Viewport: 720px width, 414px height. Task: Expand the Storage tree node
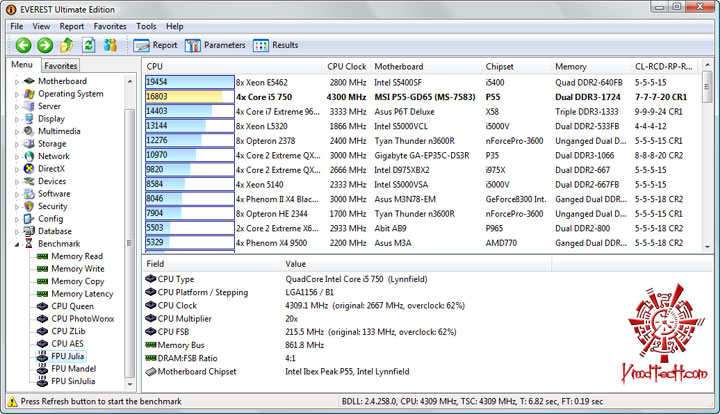(17, 144)
